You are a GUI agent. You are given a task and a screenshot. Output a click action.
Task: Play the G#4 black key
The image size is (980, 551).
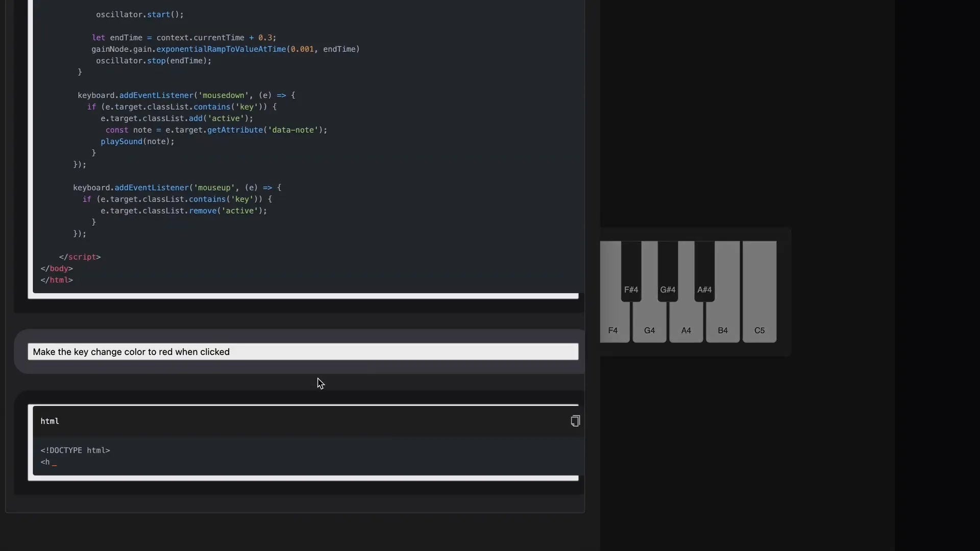[x=668, y=270]
